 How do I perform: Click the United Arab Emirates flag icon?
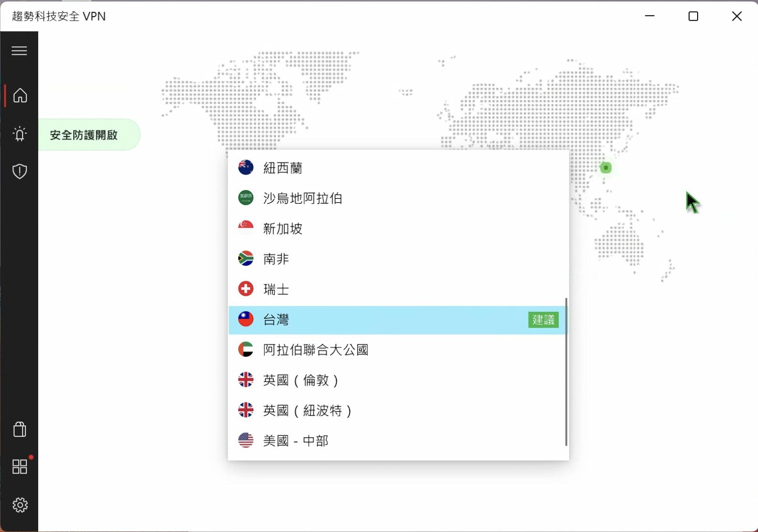(245, 349)
